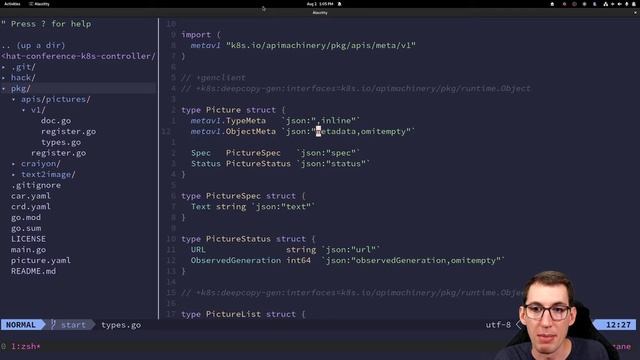Click the house icon in system tray

552,4
